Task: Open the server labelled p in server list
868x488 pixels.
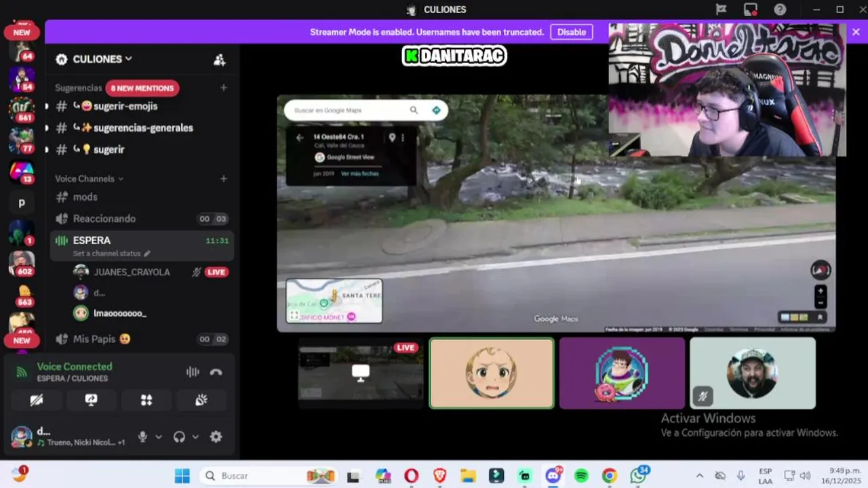Action: point(22,203)
